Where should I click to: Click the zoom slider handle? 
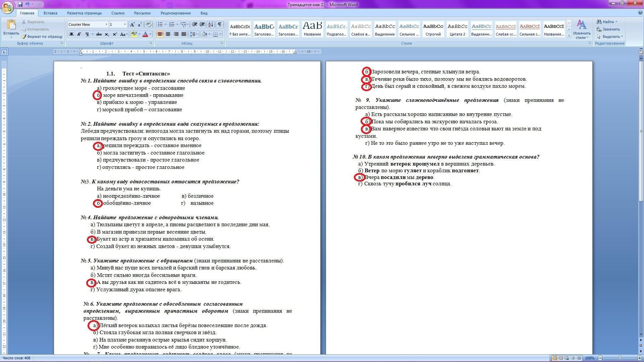pos(620,358)
